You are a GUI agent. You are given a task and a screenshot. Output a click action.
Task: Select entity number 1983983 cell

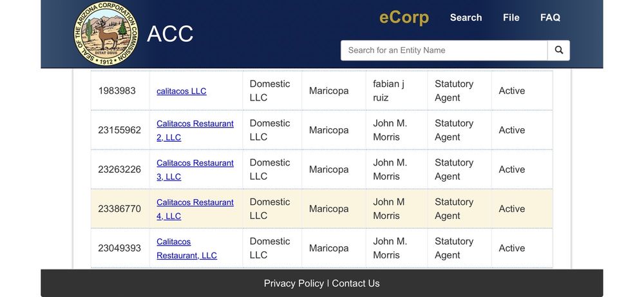pos(117,91)
